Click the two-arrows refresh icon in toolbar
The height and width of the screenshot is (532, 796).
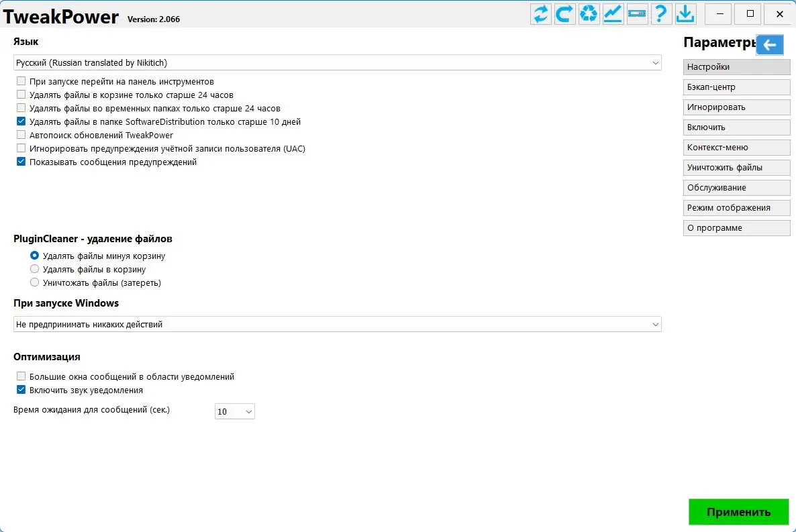[x=541, y=13]
